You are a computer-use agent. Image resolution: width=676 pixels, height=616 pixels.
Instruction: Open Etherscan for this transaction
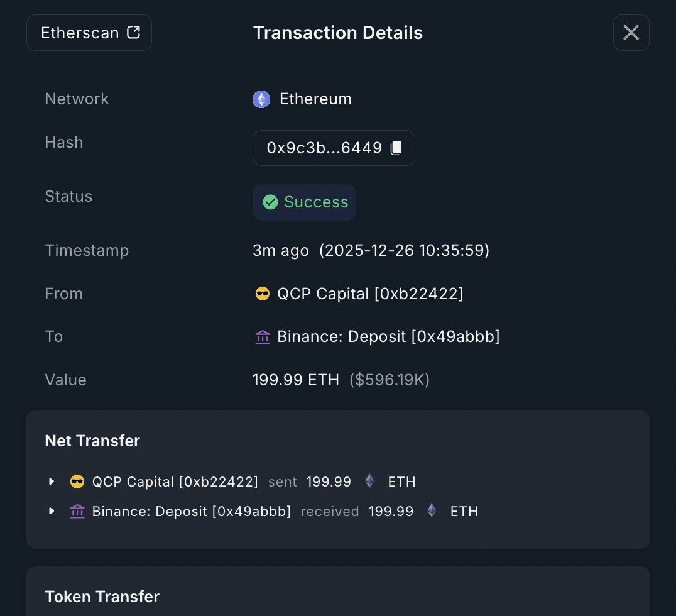tap(89, 32)
